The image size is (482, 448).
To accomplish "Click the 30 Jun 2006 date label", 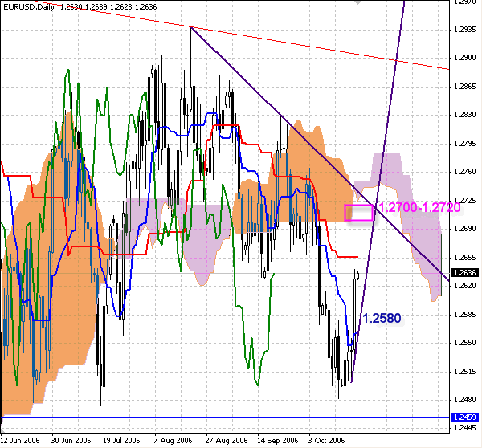I will 71,441.
